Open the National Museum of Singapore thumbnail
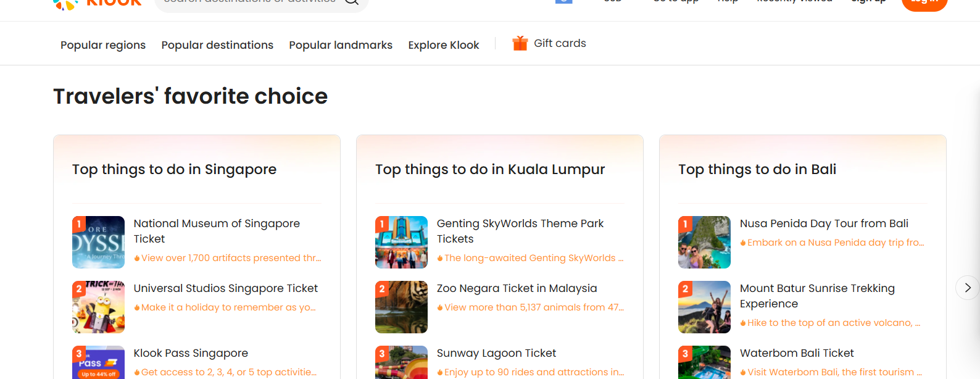This screenshot has width=980, height=379. coord(98,242)
